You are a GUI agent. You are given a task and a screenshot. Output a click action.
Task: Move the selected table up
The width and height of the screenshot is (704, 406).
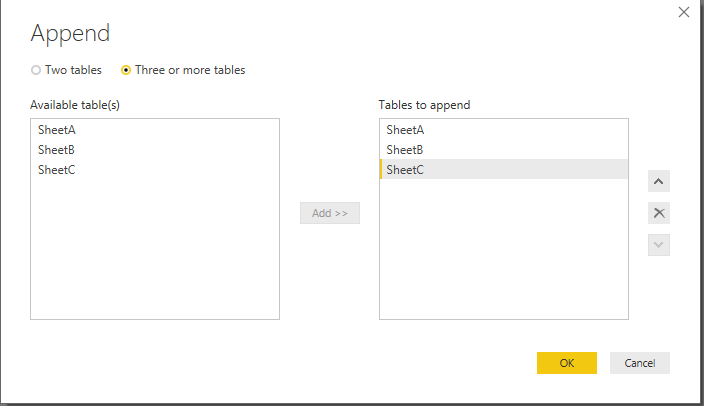(x=659, y=182)
